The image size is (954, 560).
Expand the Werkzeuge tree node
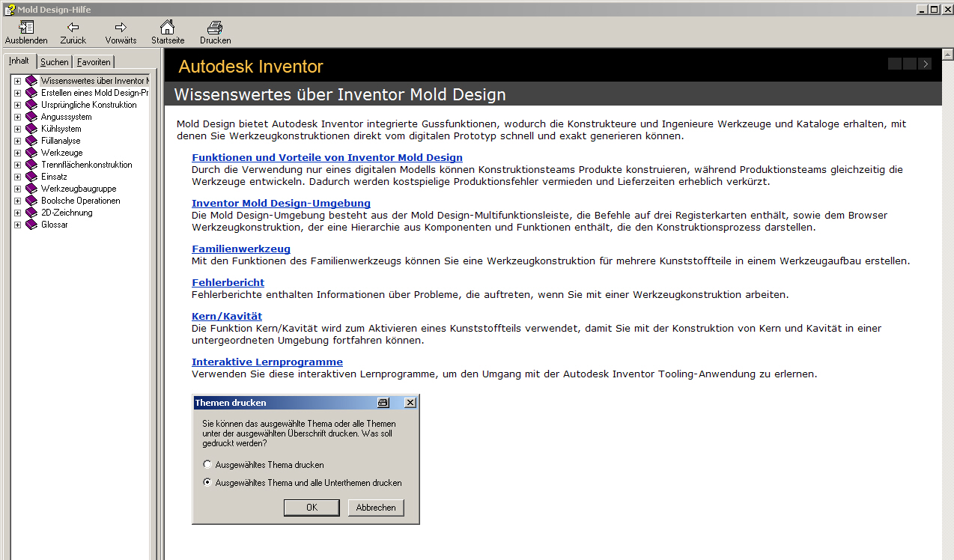[17, 153]
